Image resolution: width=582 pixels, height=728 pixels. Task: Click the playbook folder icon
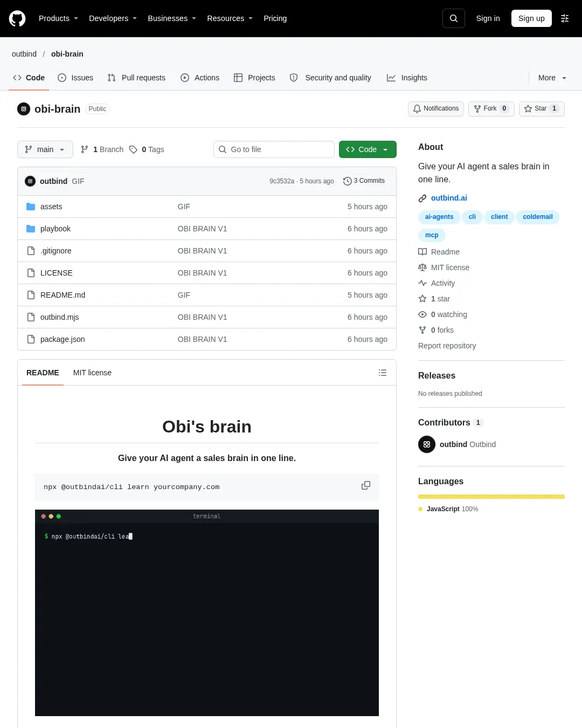(31, 229)
